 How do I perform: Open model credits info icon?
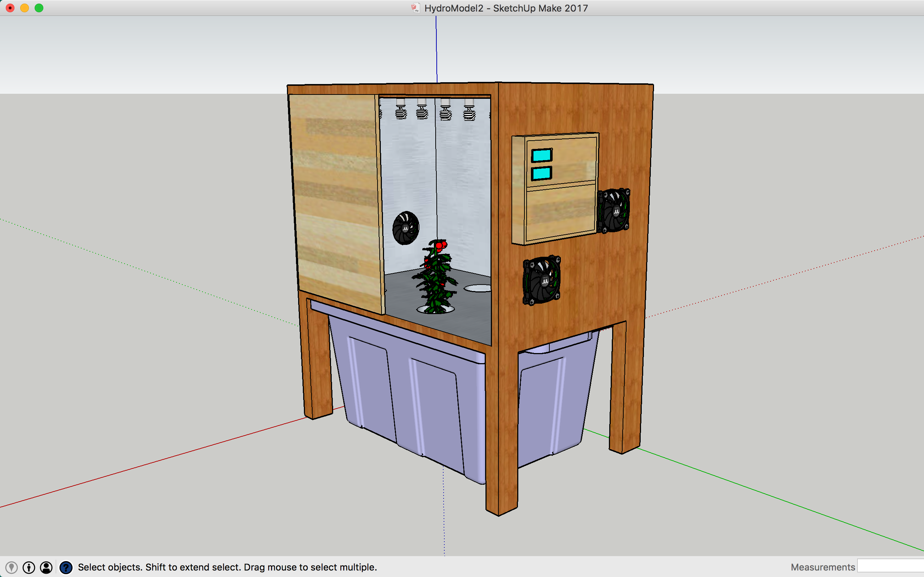[29, 568]
